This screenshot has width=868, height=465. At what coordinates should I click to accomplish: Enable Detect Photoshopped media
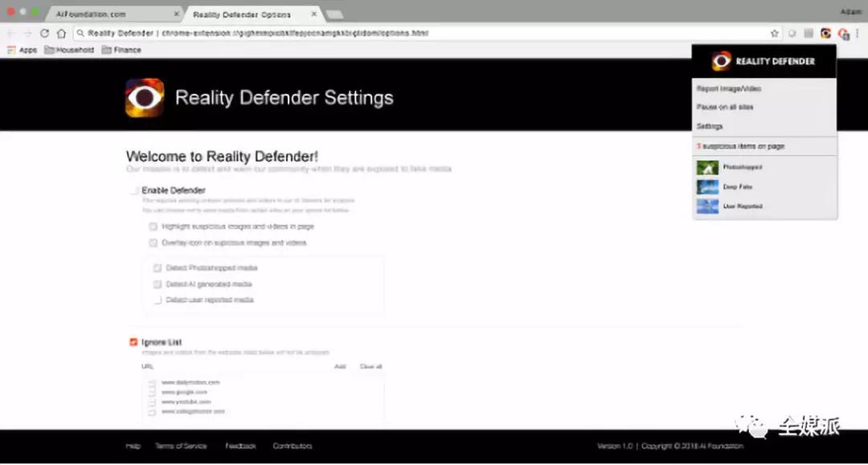tap(158, 268)
